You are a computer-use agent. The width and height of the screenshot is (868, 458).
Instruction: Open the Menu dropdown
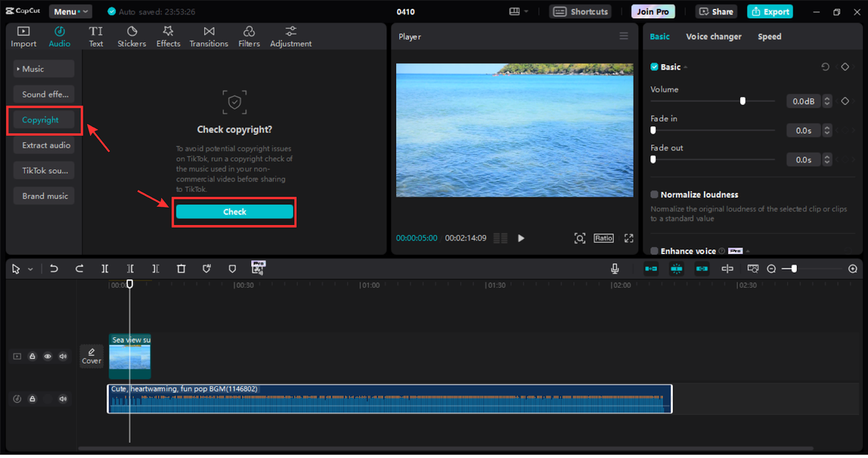70,12
